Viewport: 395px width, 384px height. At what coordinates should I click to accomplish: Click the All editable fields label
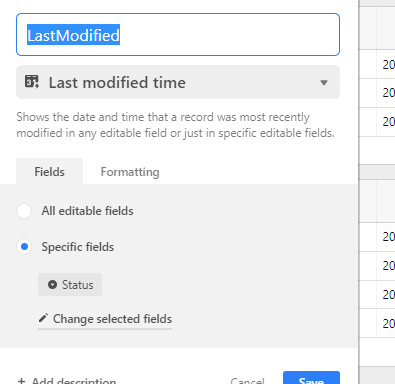click(x=87, y=211)
